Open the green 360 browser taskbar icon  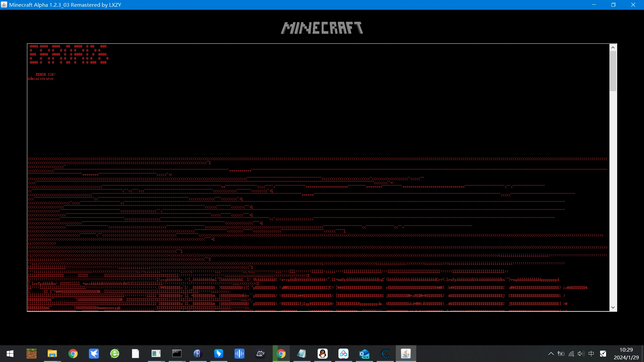tap(115, 354)
